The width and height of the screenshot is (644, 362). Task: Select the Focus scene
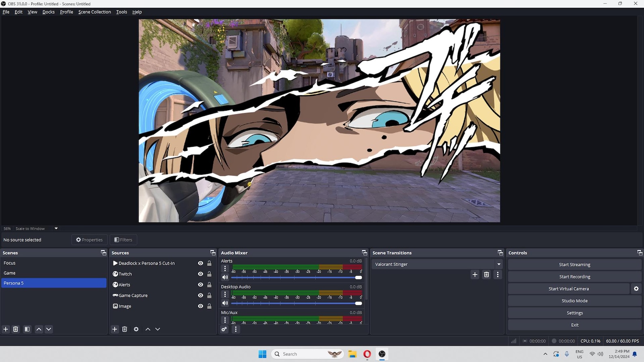click(x=54, y=263)
